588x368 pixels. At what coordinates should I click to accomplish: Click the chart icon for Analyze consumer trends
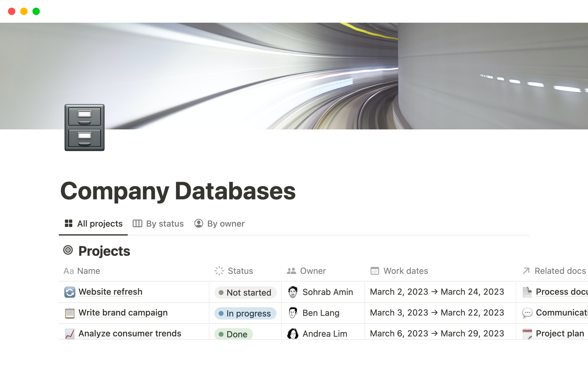point(70,334)
